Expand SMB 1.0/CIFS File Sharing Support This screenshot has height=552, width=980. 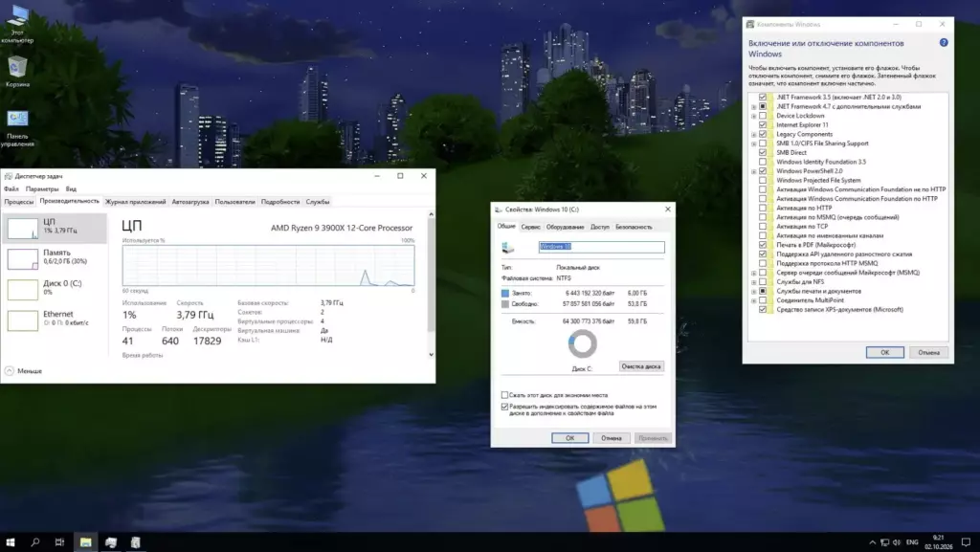tap(754, 144)
